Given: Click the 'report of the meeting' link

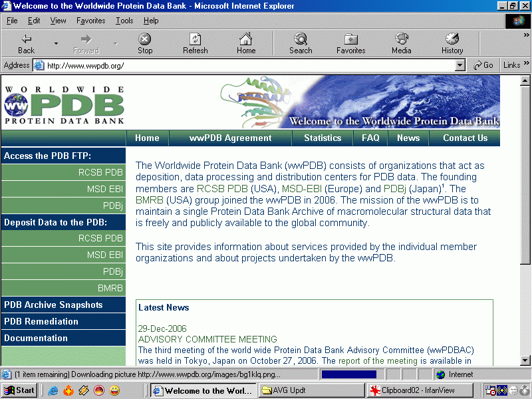Looking at the screenshot, I should tap(378, 360).
